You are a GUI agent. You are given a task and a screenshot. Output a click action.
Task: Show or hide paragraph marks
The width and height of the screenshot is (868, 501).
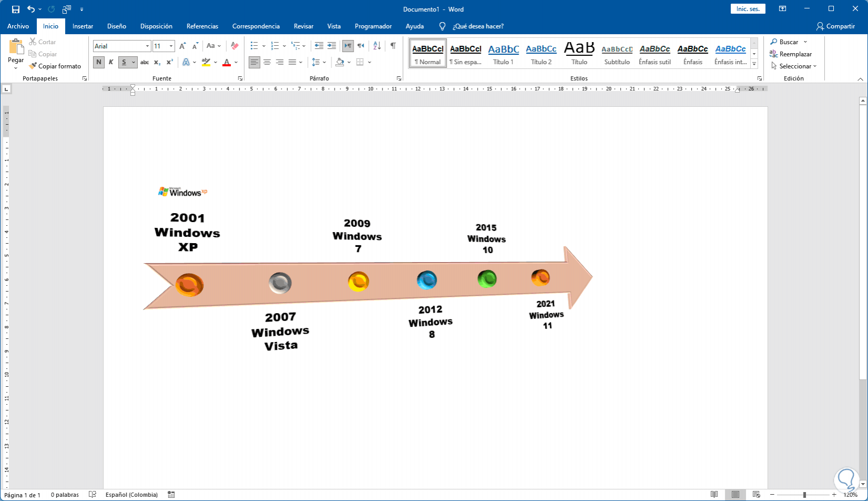pos(393,46)
